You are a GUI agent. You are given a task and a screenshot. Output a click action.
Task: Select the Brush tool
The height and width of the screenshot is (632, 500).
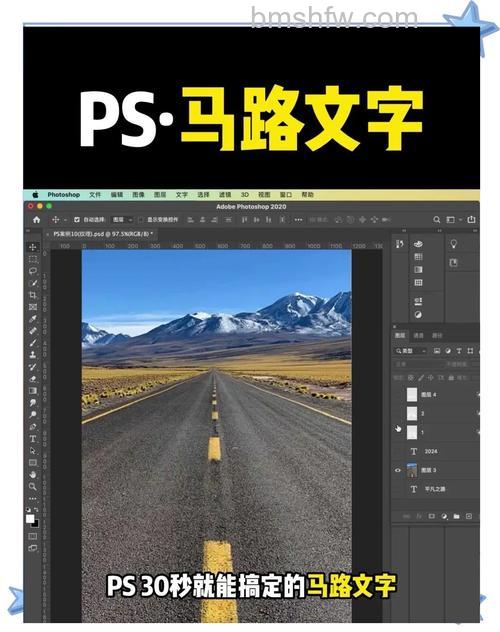point(33,343)
